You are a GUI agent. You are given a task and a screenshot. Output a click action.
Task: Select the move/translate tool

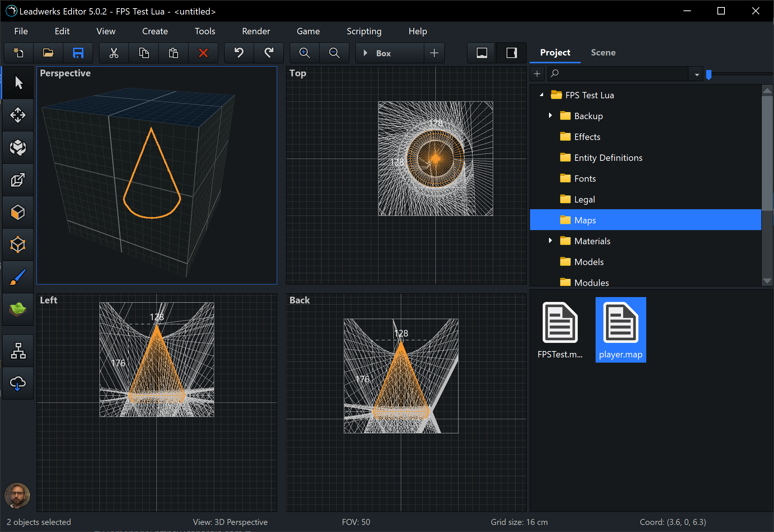[18, 115]
